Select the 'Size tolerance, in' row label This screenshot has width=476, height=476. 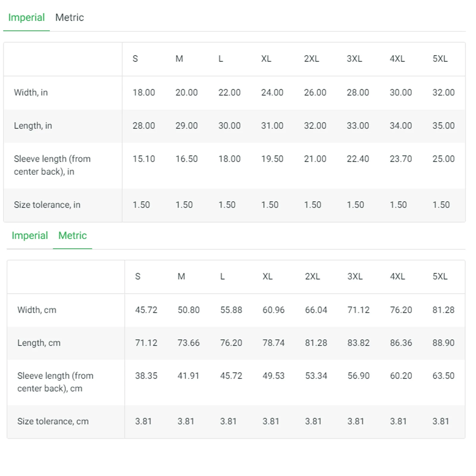pos(47,205)
